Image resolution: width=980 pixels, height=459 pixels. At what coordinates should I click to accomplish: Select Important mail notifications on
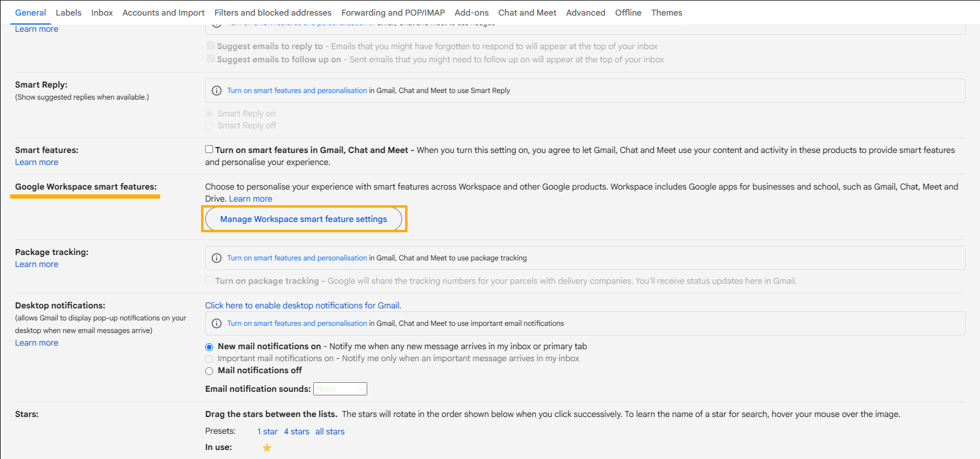click(x=209, y=359)
